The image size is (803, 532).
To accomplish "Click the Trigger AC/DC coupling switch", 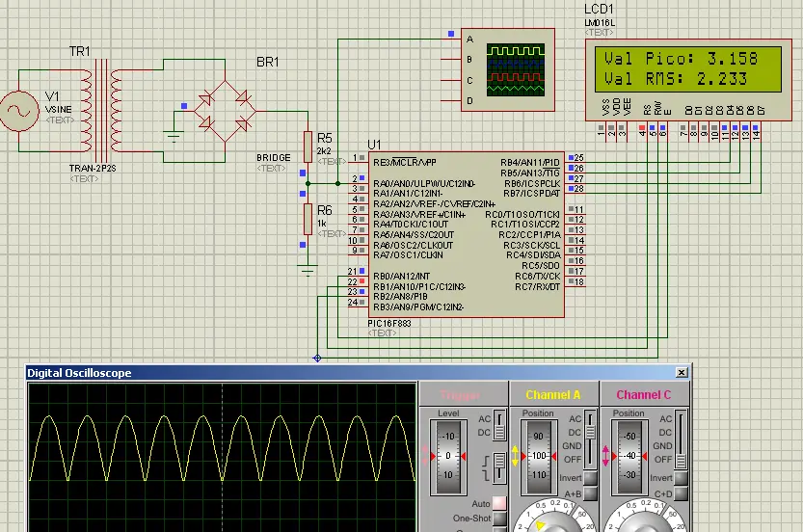I will point(499,425).
